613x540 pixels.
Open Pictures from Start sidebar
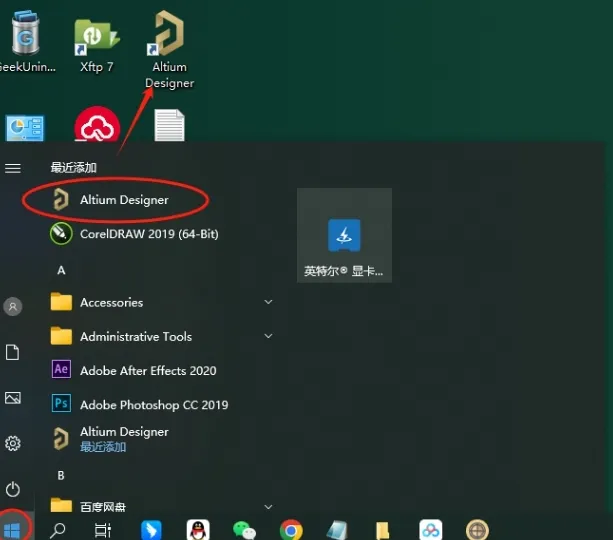[x=13, y=398]
